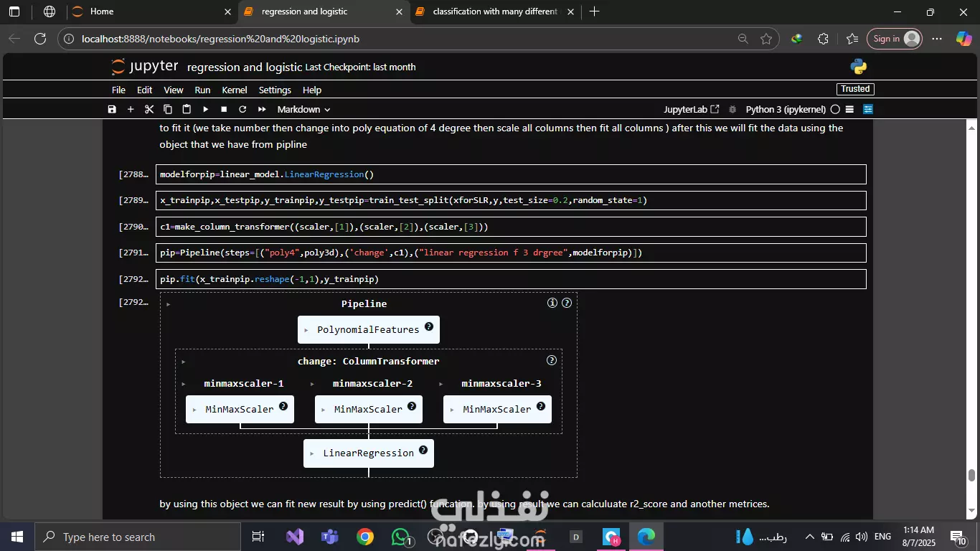Open a new browser tab
Viewport: 980px width, 551px height.
[x=594, y=11]
